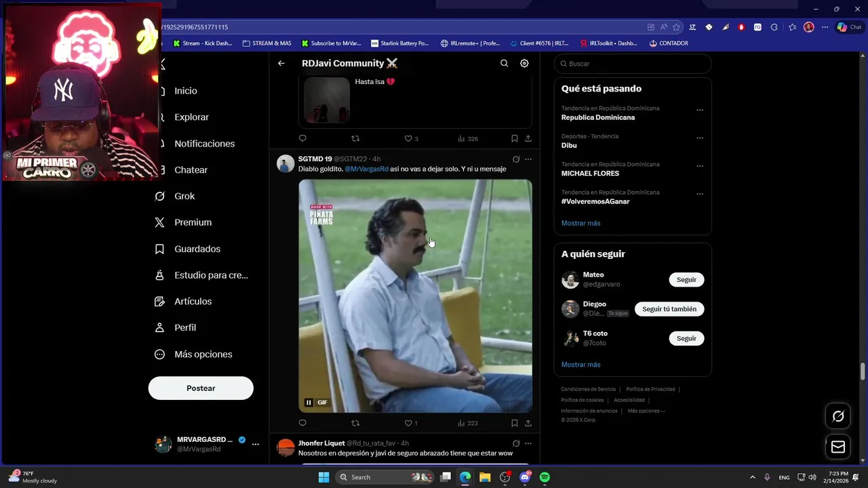Follow T6 coto

[x=686, y=338]
